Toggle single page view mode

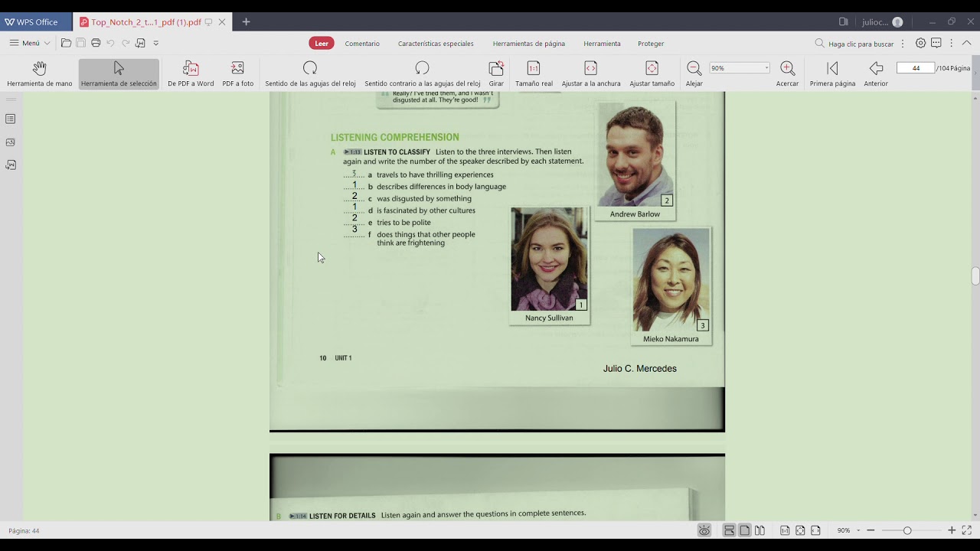point(744,530)
